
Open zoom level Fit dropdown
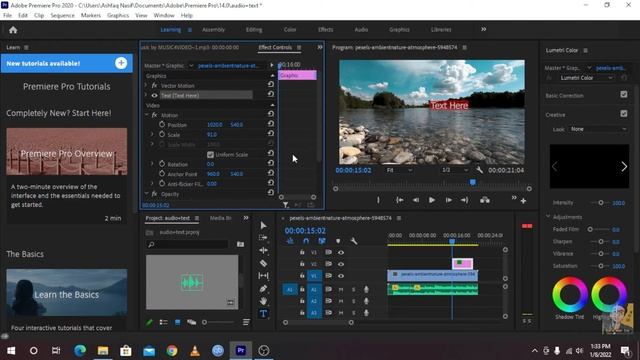click(399, 170)
